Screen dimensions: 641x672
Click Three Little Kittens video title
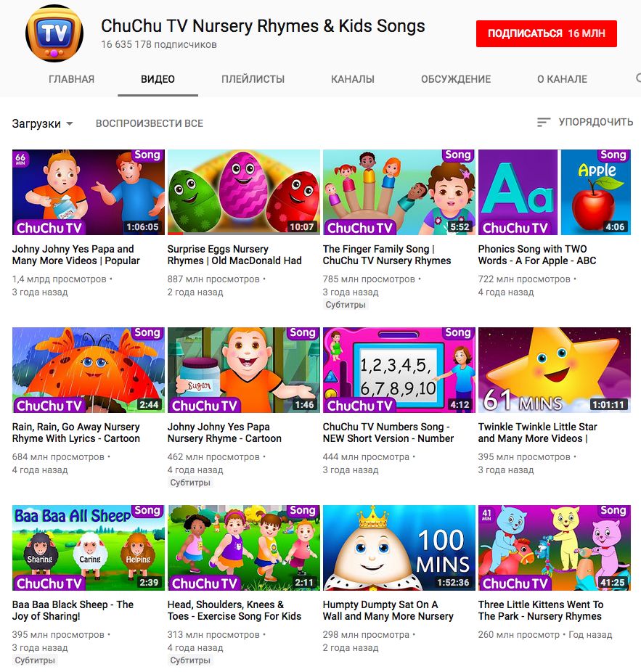coord(541,610)
